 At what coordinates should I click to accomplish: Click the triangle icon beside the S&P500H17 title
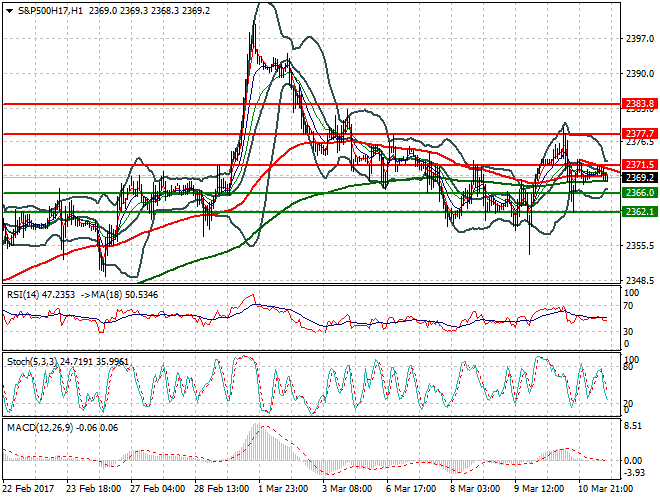[x=7, y=10]
